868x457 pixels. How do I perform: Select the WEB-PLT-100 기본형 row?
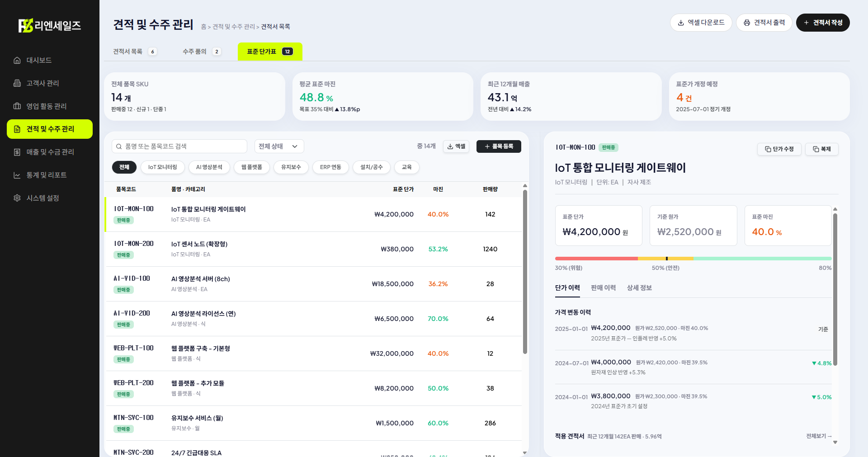(313, 353)
